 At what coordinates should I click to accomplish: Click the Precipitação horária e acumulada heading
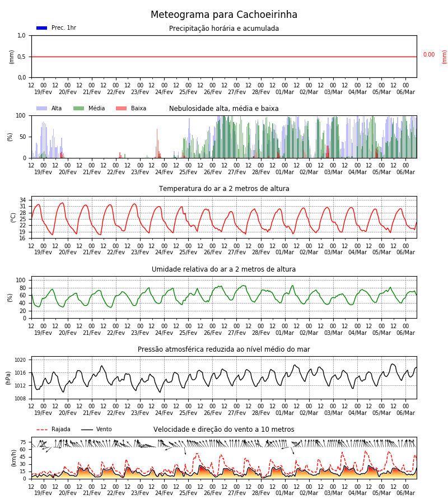224,29
